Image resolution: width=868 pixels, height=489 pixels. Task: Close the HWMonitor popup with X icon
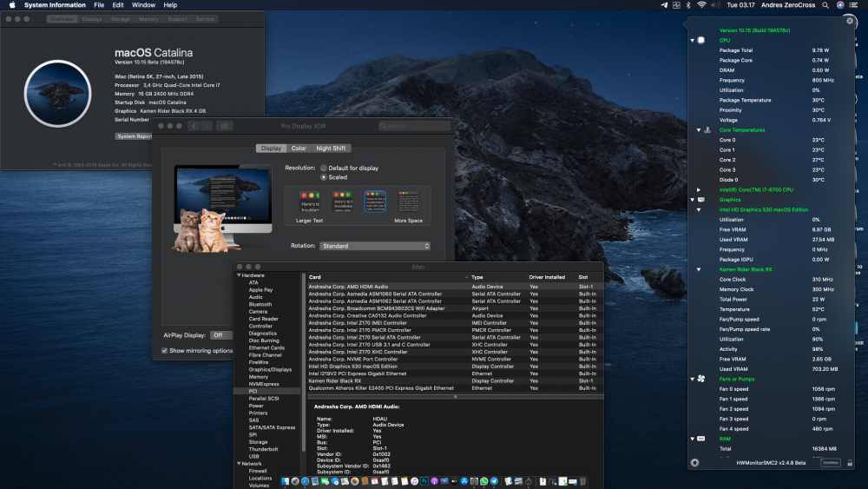click(850, 21)
